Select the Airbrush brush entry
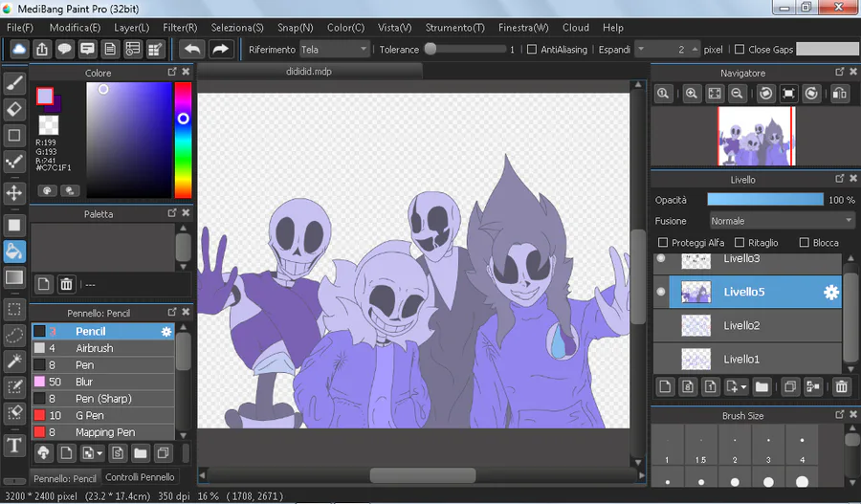The height and width of the screenshot is (504, 861). click(103, 348)
